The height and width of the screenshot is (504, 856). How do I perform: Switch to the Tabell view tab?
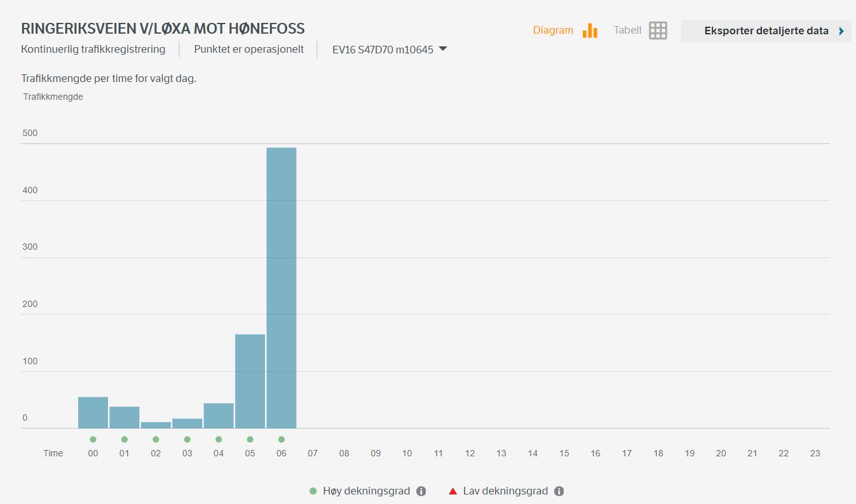tap(627, 31)
